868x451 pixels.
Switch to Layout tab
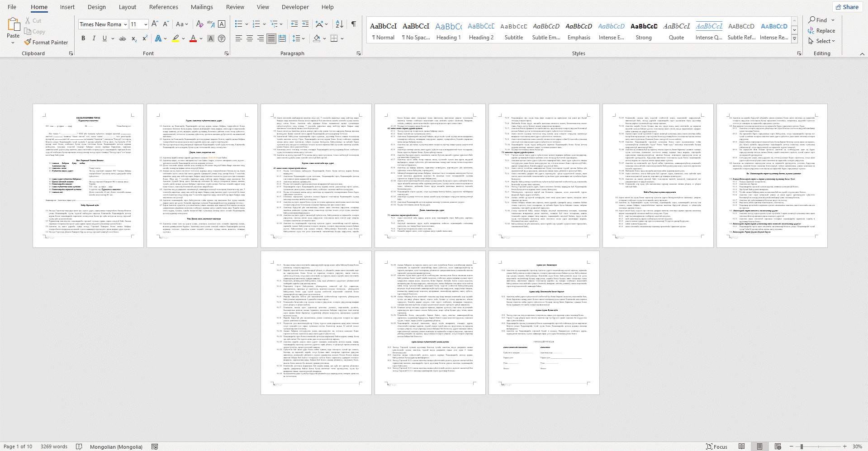pos(128,7)
